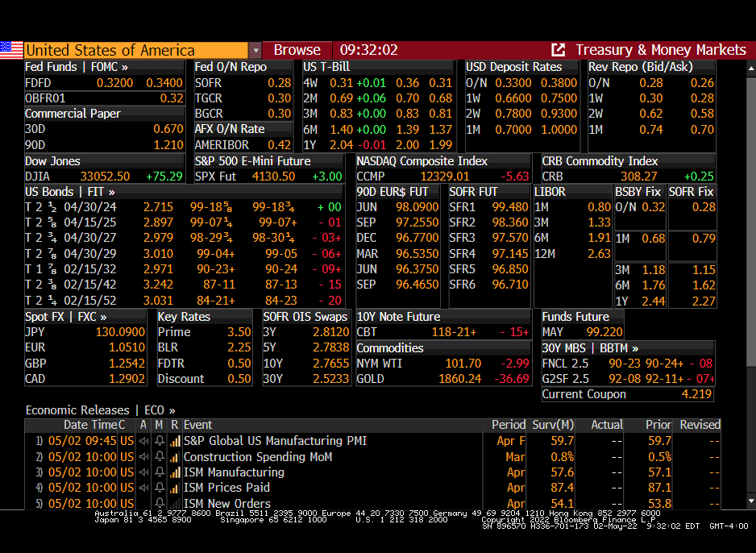Sort by the Surv(M) column header

(x=553, y=425)
